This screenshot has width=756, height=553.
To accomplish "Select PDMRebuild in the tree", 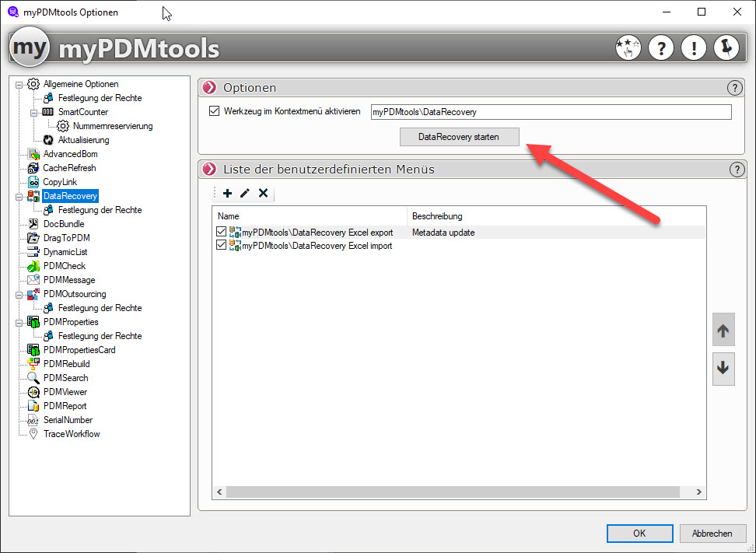I will (x=67, y=363).
